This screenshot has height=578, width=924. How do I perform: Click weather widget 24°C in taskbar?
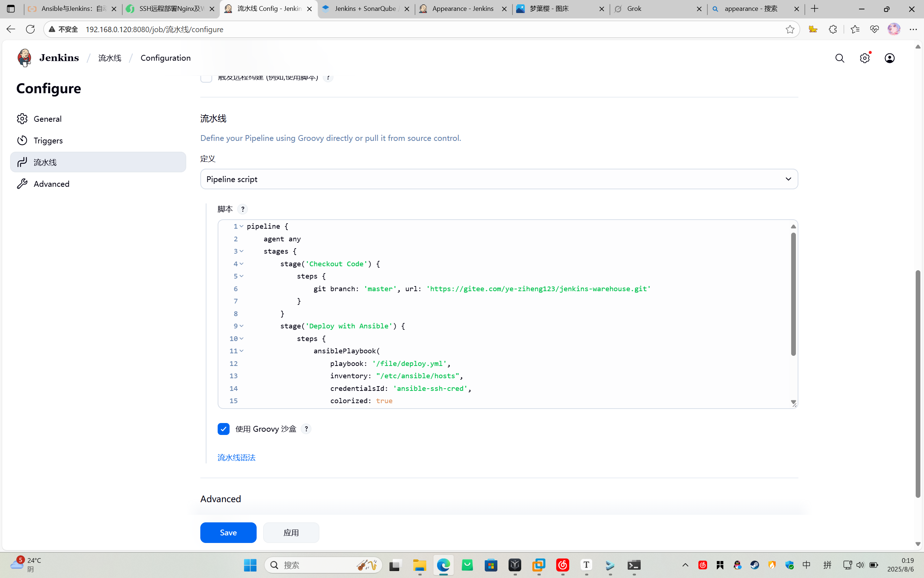pyautogui.click(x=26, y=565)
